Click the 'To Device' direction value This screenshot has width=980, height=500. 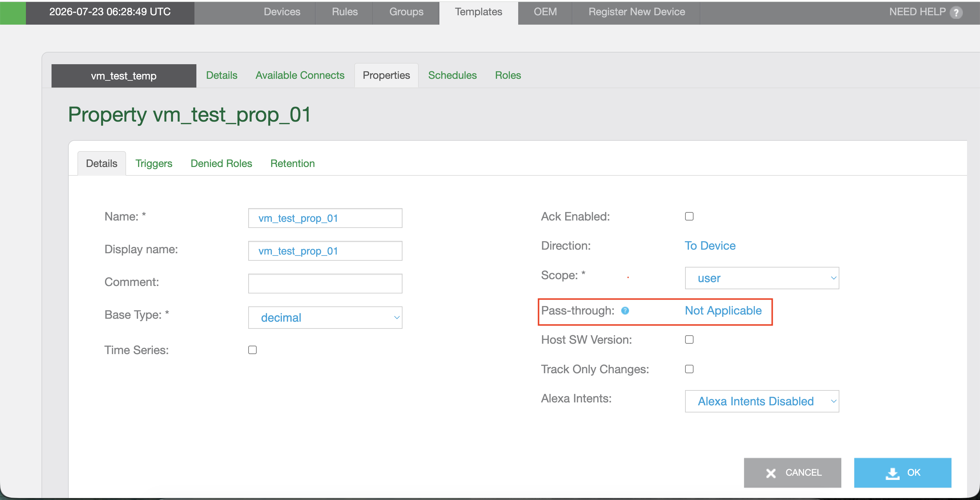pyautogui.click(x=710, y=246)
